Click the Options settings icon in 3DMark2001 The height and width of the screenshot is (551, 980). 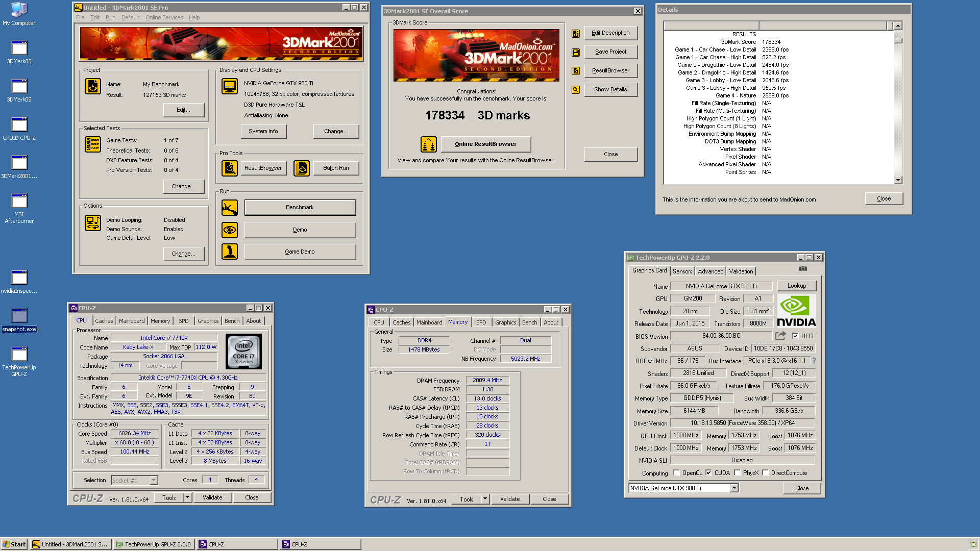pos(93,223)
